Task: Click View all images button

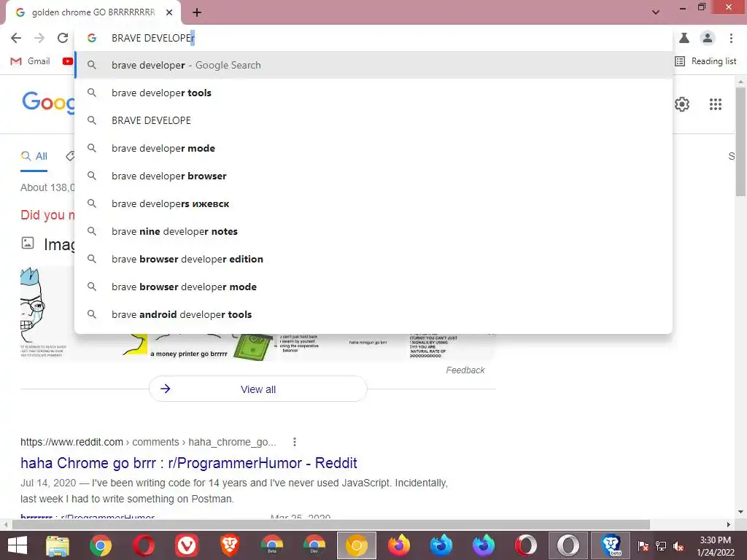Action: [258, 389]
